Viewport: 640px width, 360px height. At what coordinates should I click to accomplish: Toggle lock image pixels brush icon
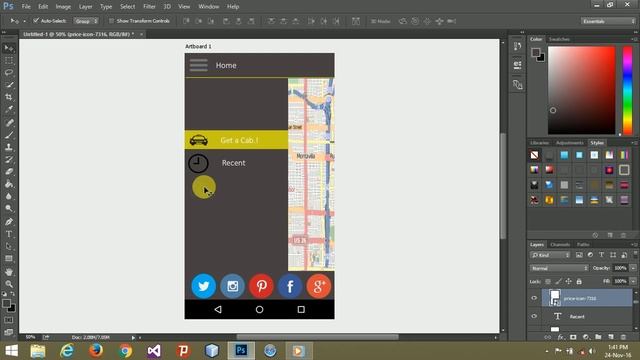(x=558, y=281)
